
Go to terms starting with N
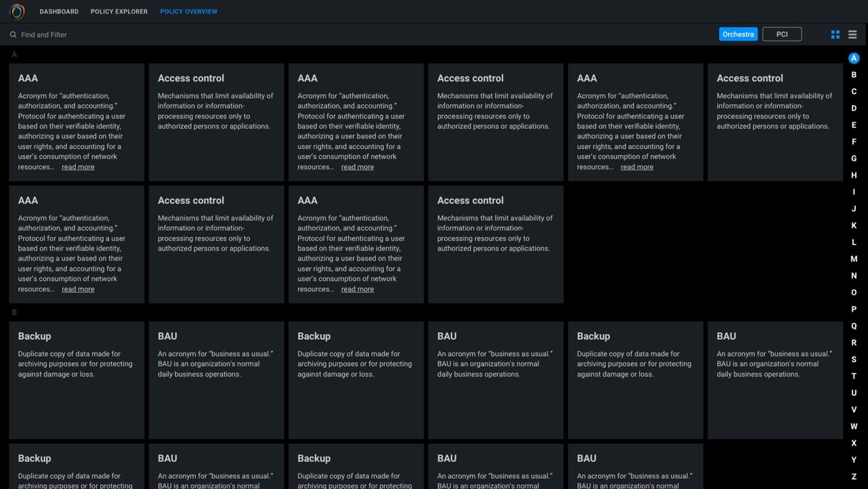click(854, 276)
